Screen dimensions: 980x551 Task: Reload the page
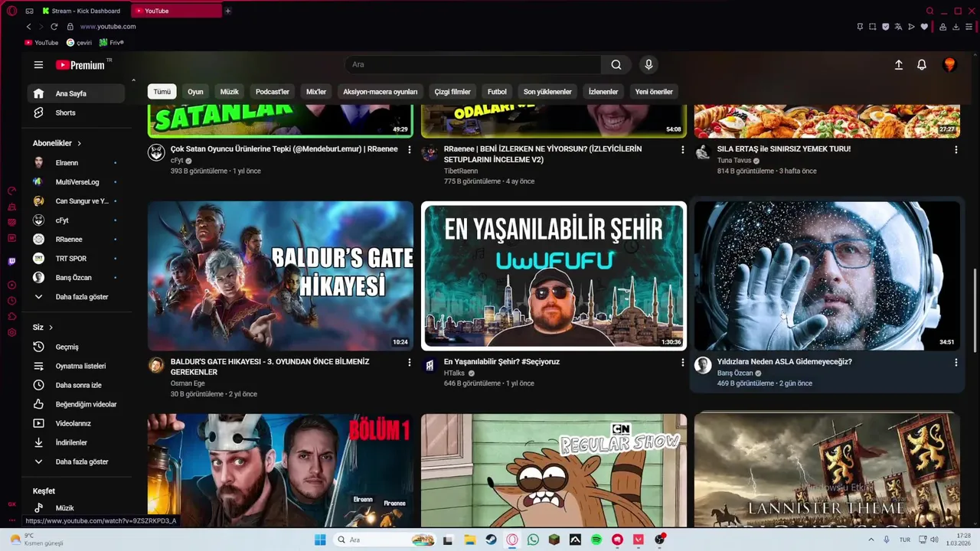[54, 27]
